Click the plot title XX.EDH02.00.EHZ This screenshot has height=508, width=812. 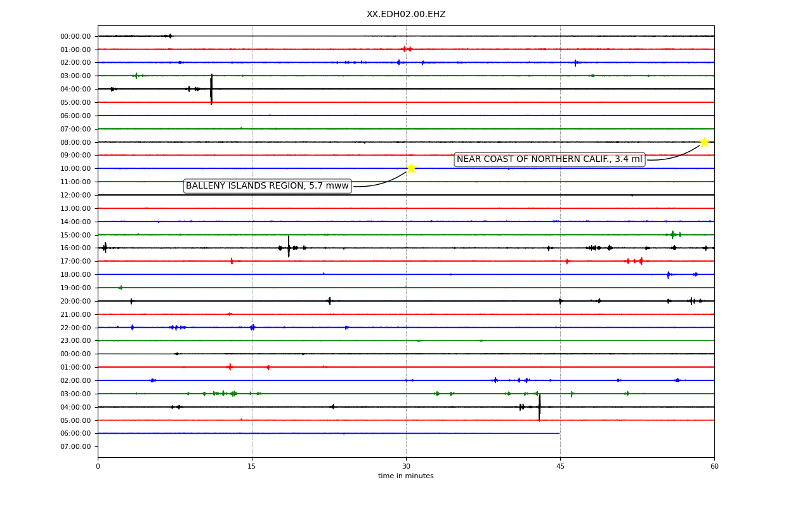pos(406,14)
